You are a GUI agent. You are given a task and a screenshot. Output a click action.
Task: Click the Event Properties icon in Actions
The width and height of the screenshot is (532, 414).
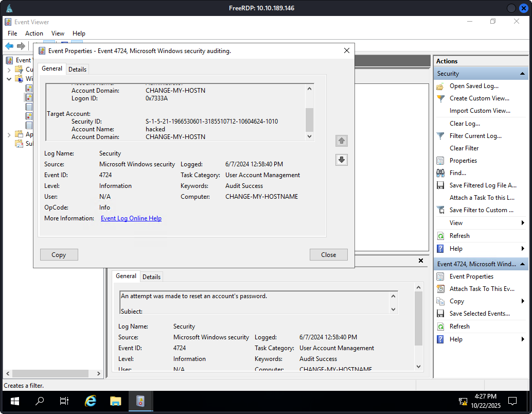pyautogui.click(x=440, y=277)
